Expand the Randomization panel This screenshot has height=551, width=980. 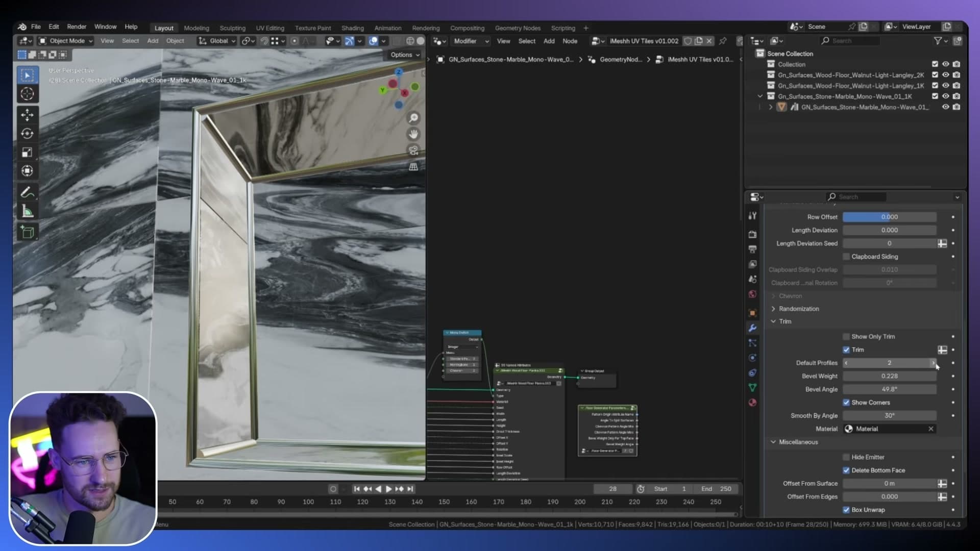[773, 309]
